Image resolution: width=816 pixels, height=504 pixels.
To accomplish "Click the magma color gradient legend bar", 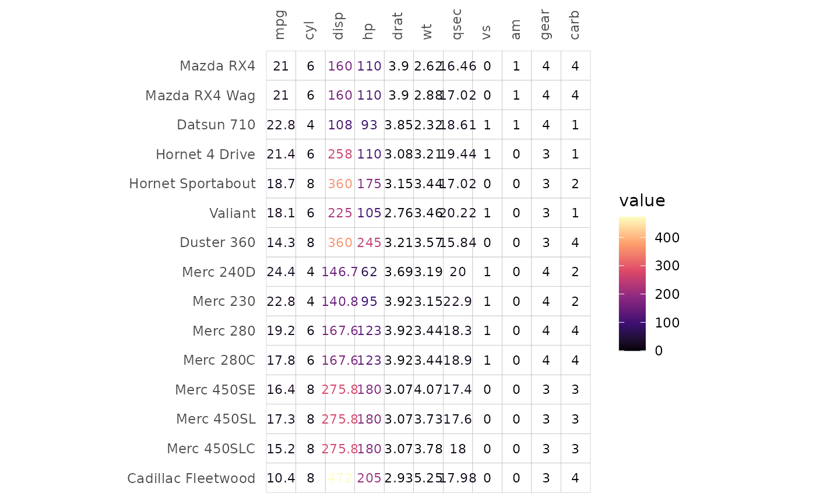I will coord(632,284).
